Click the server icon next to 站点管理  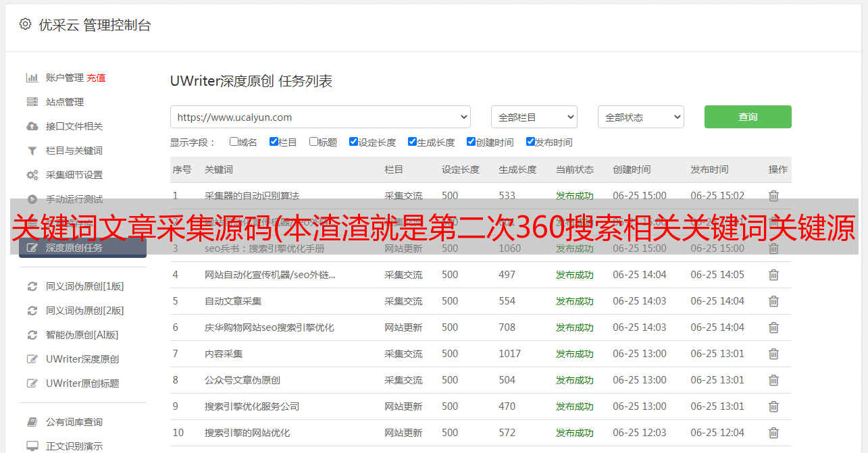pos(32,102)
